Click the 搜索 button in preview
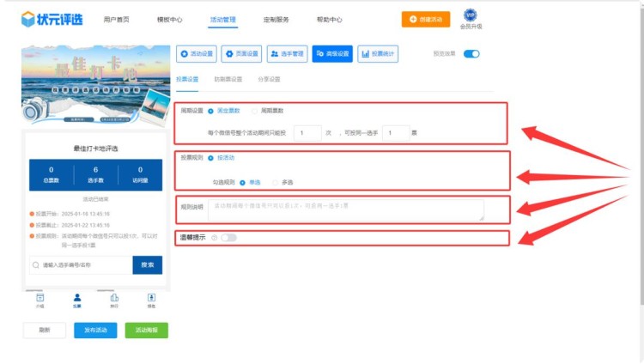The height and width of the screenshot is (364, 644). tap(147, 265)
